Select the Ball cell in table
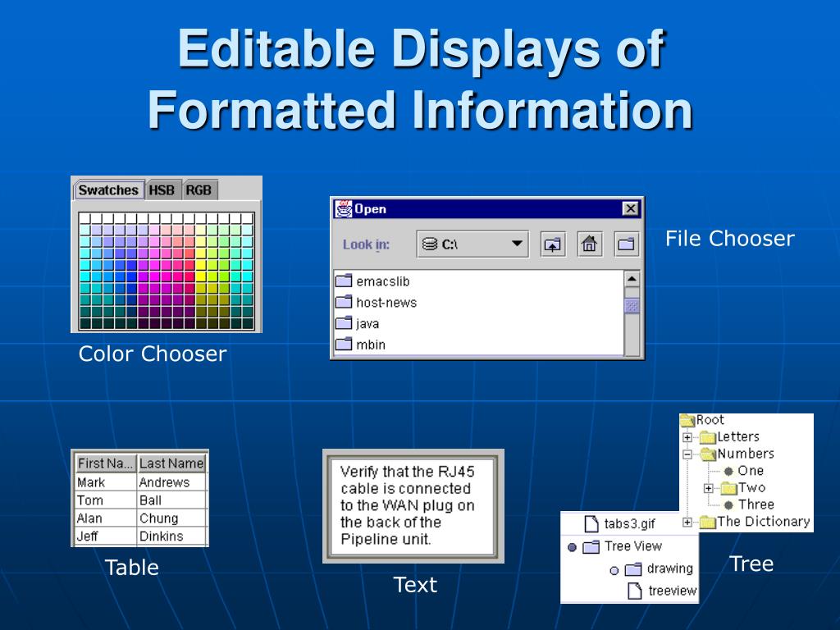This screenshot has width=840, height=630. (171, 500)
